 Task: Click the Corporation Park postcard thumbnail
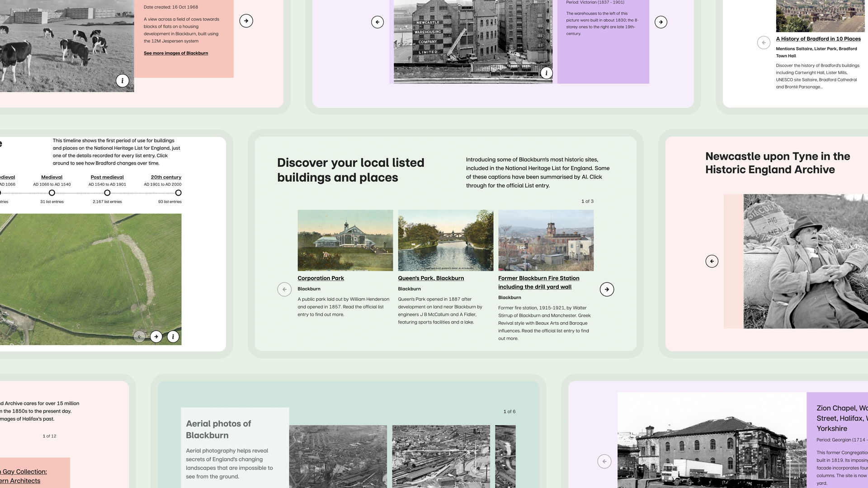[x=345, y=240]
